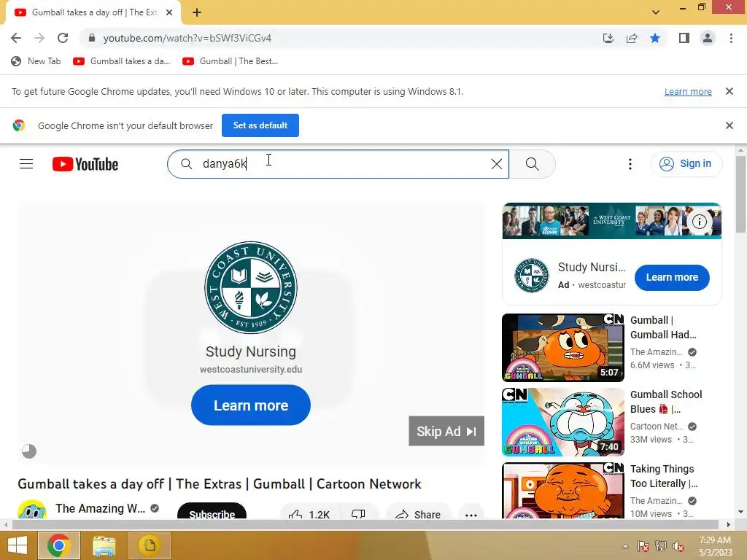Dismiss the Windows 8.1 update notice
This screenshot has width=747, height=560.
729,91
